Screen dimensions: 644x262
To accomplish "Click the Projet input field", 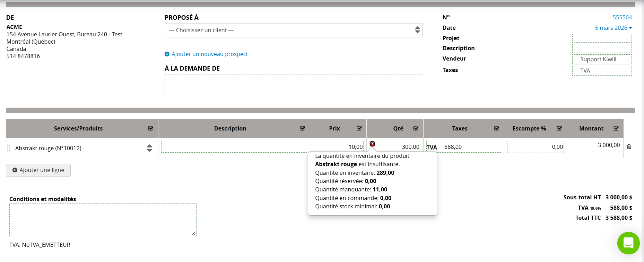I will [x=602, y=38].
